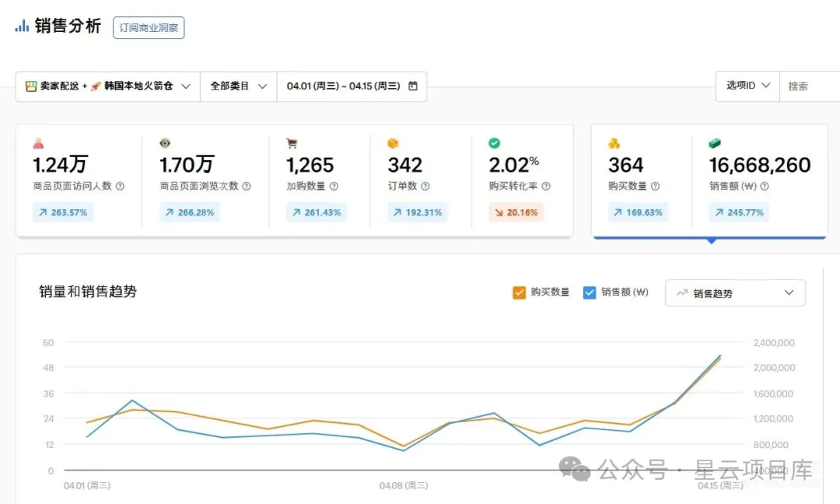Click the 搜索 search input field

click(x=809, y=86)
